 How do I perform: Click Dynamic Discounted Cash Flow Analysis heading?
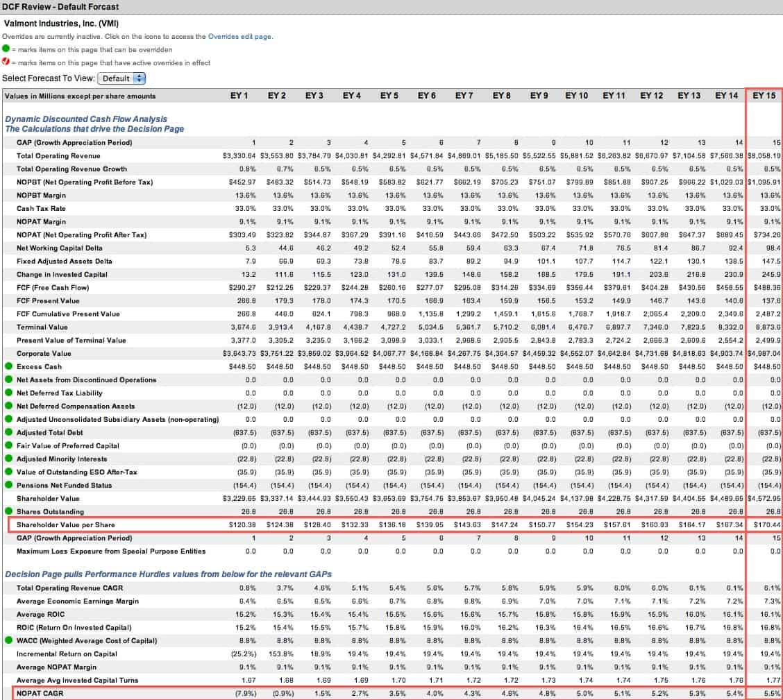86,119
